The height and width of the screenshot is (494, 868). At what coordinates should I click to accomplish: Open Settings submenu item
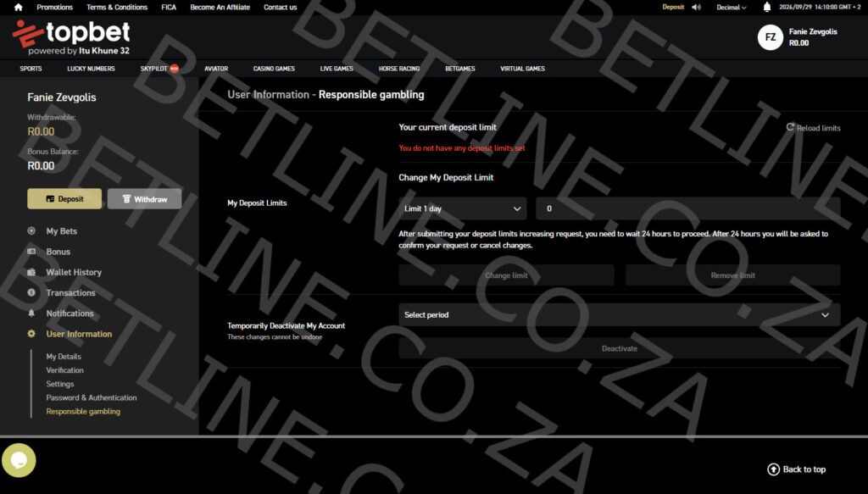(60, 383)
